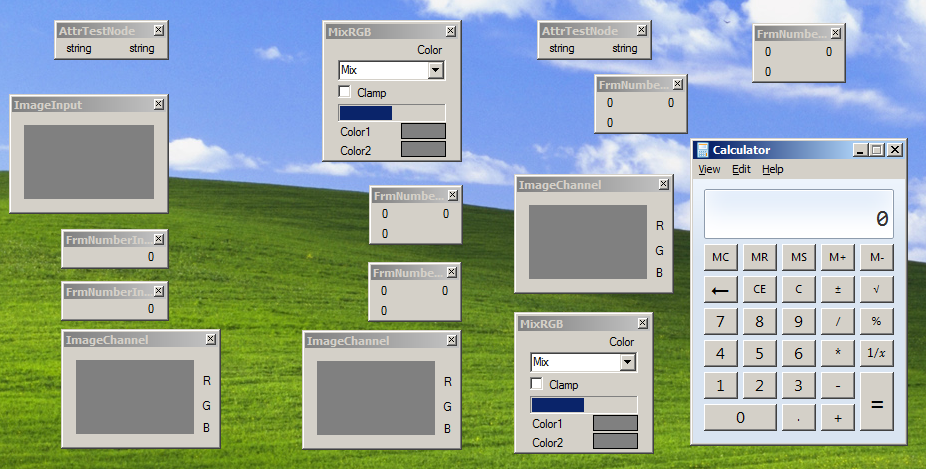Click the MR memory recall button
Viewport: 926px width, 469px height.
pos(759,258)
